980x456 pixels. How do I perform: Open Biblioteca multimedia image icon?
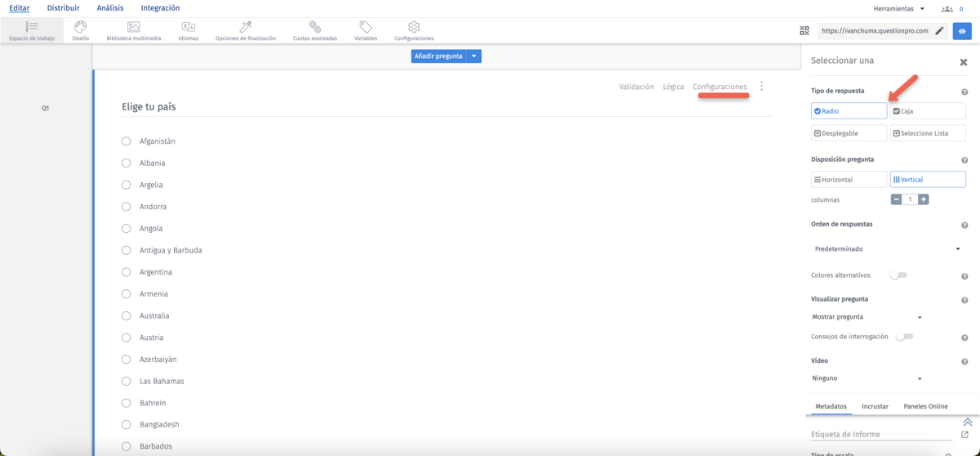click(x=134, y=27)
